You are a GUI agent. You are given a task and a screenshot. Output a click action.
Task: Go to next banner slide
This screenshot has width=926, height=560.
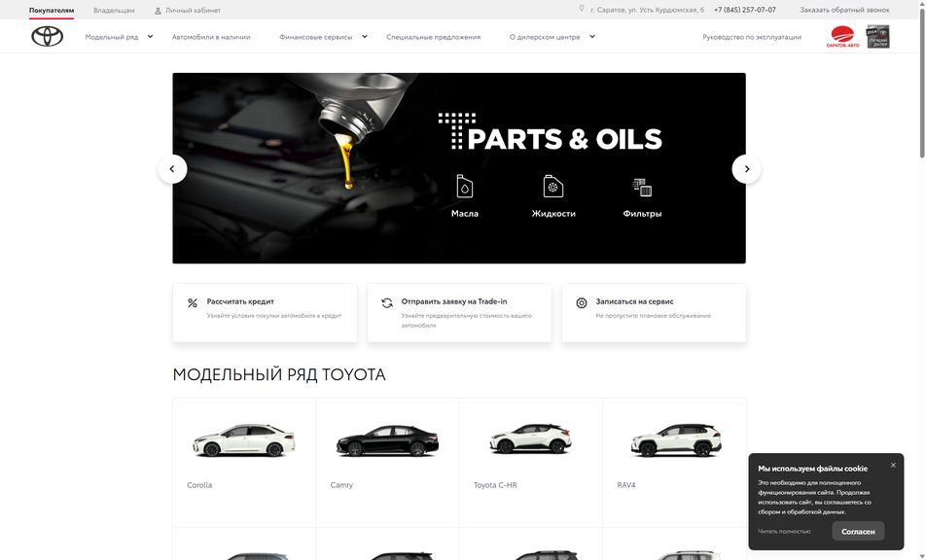tap(746, 169)
